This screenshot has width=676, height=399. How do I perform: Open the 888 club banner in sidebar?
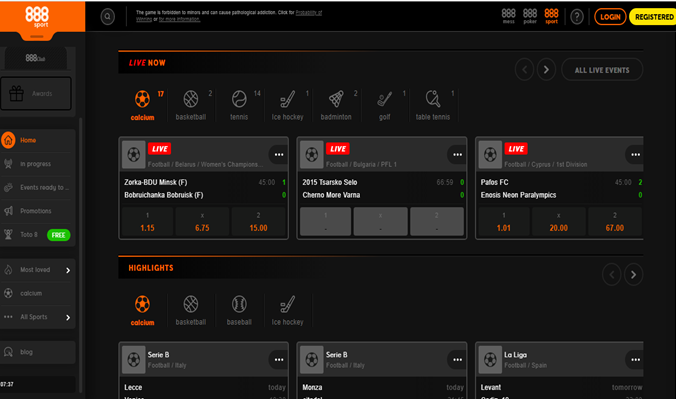pyautogui.click(x=36, y=58)
